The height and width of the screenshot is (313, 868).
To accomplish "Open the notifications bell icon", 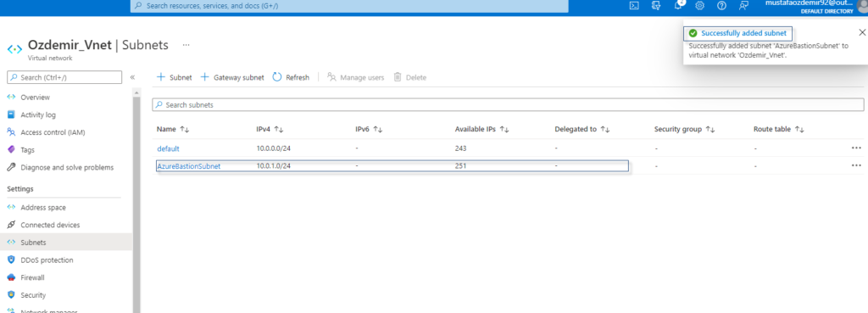I will tap(679, 5).
